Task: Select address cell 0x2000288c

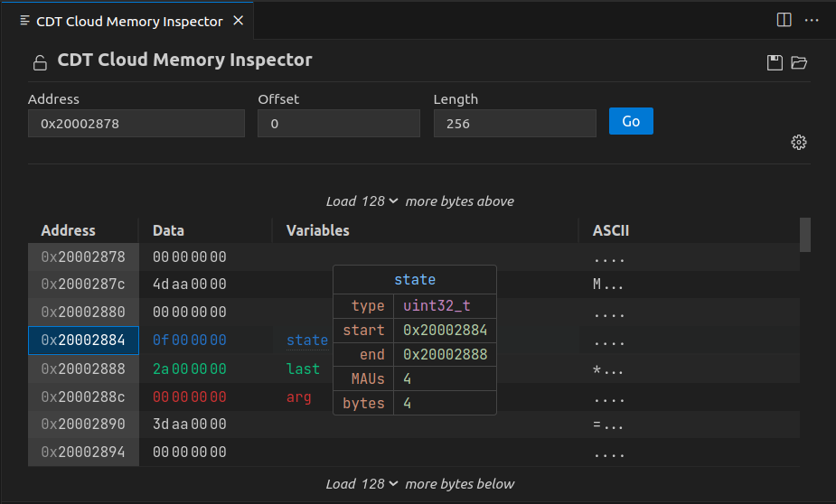Action: (x=83, y=397)
